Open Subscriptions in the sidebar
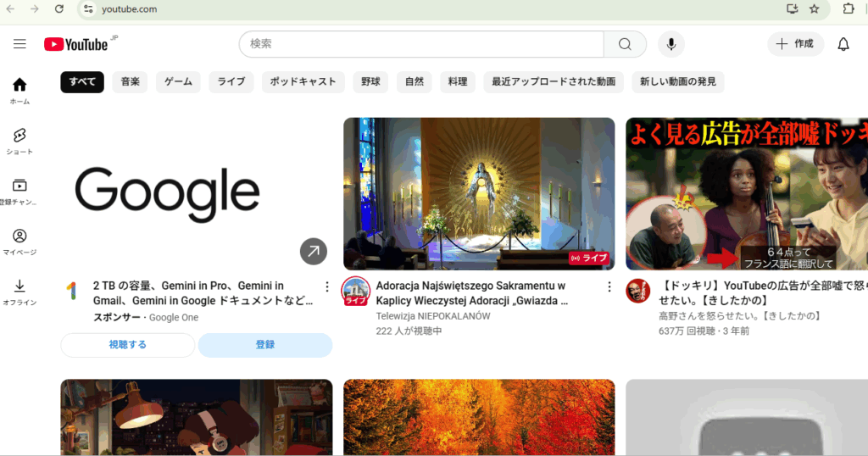Image resolution: width=868 pixels, height=456 pixels. click(x=19, y=191)
